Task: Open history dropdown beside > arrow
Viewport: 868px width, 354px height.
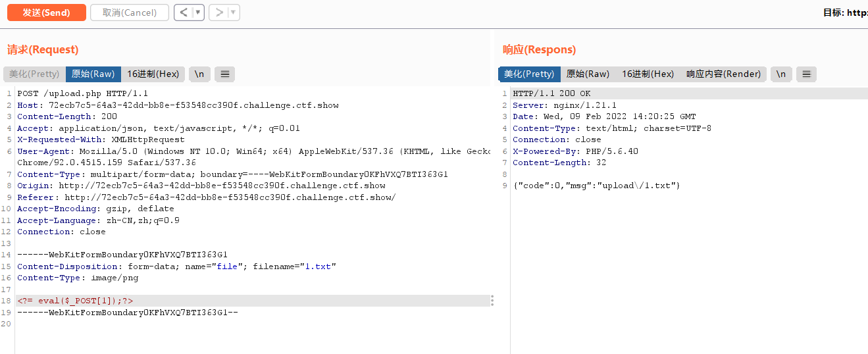Action: point(234,13)
